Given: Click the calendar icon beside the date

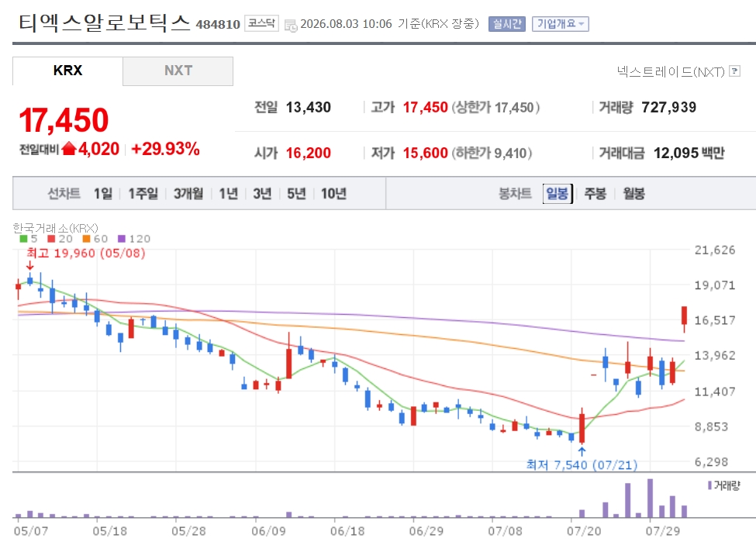Looking at the screenshot, I should click(291, 25).
